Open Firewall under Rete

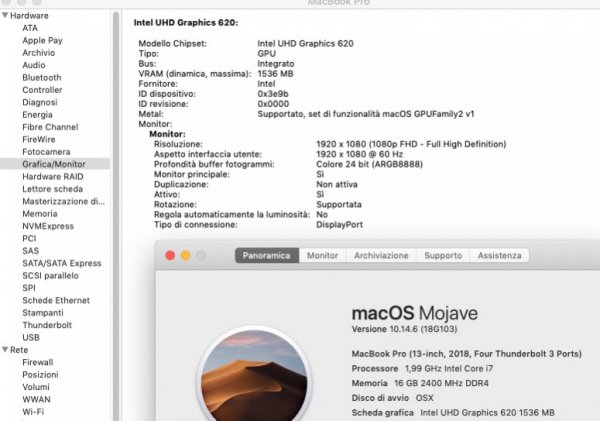pos(38,362)
